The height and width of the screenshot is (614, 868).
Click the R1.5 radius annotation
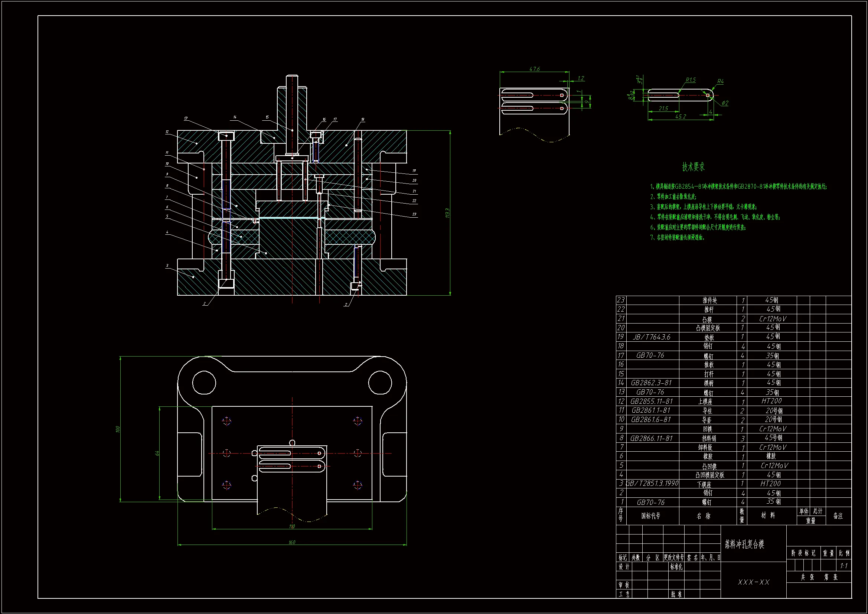click(690, 80)
